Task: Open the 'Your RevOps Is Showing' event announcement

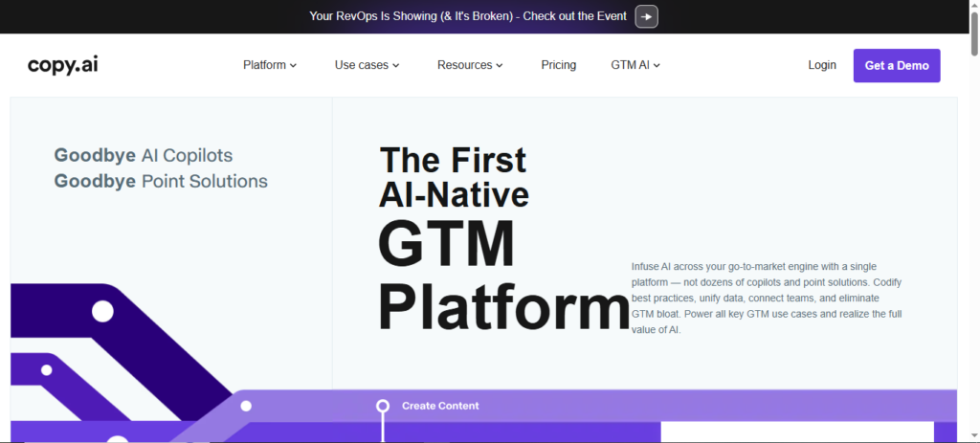Action: point(468,16)
